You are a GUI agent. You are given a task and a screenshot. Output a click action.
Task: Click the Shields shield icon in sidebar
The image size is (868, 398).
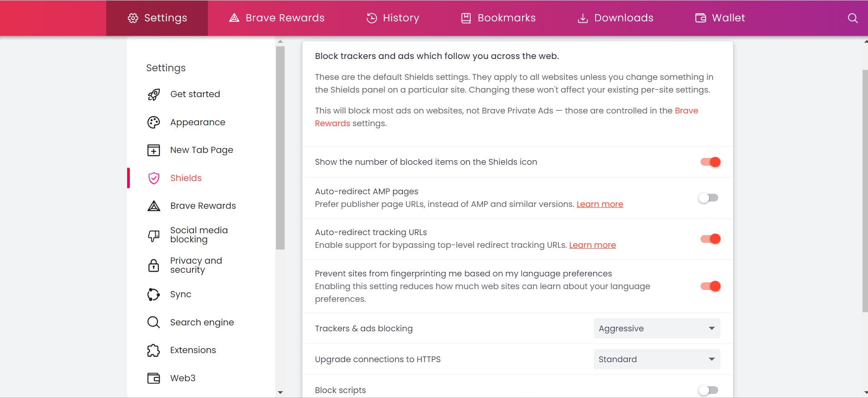[154, 178]
